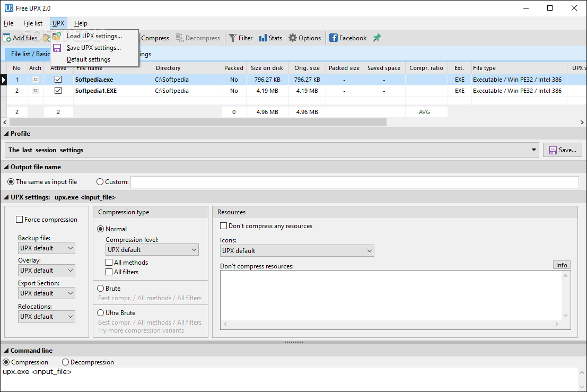Screen dimensions: 587x392
Task: Click the command line text box
Action: click(289, 379)
